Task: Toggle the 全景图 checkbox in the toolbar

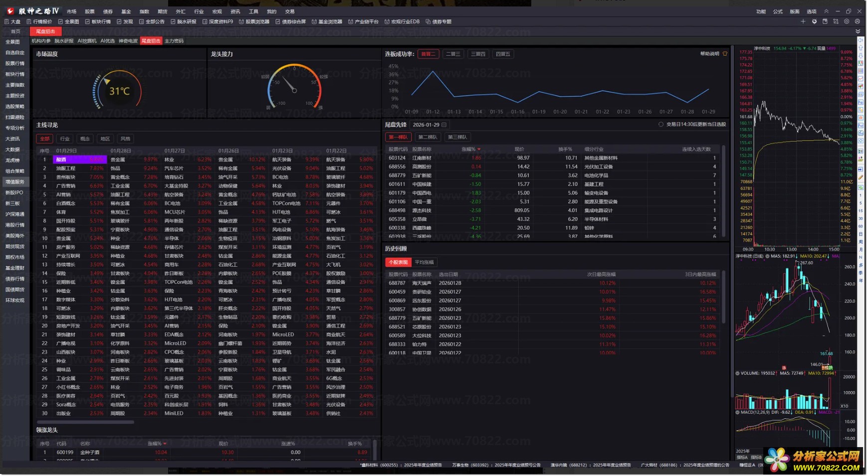Action: coord(60,22)
